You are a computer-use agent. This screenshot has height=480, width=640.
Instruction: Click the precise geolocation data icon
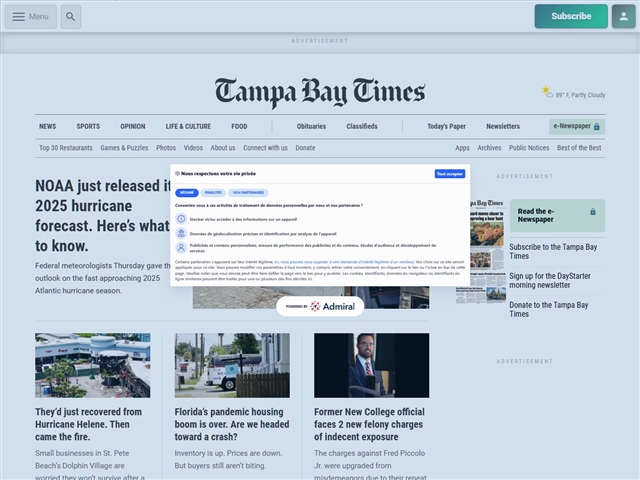tap(181, 233)
